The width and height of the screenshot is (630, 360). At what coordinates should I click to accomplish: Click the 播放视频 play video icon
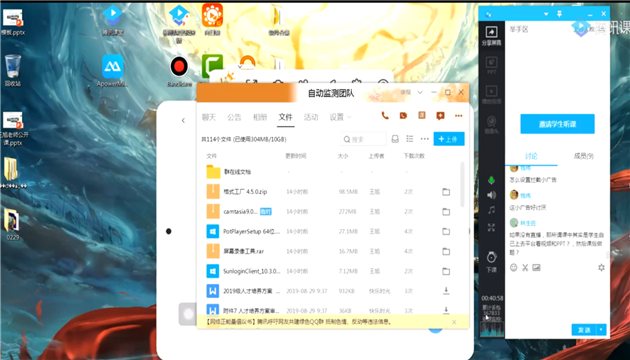[x=491, y=91]
